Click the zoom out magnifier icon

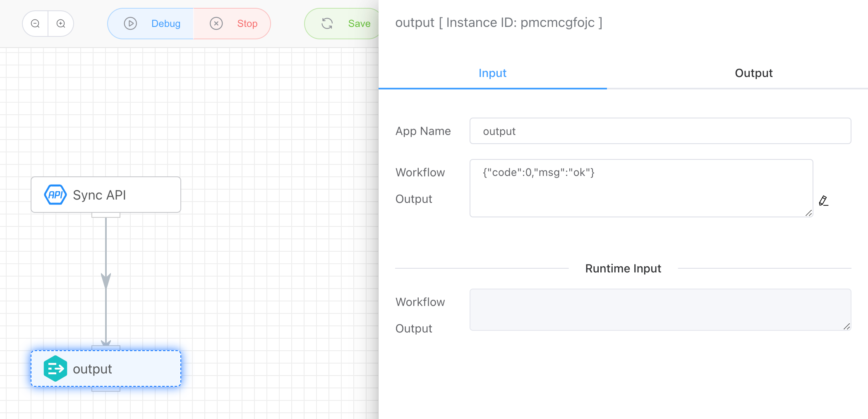pos(36,24)
